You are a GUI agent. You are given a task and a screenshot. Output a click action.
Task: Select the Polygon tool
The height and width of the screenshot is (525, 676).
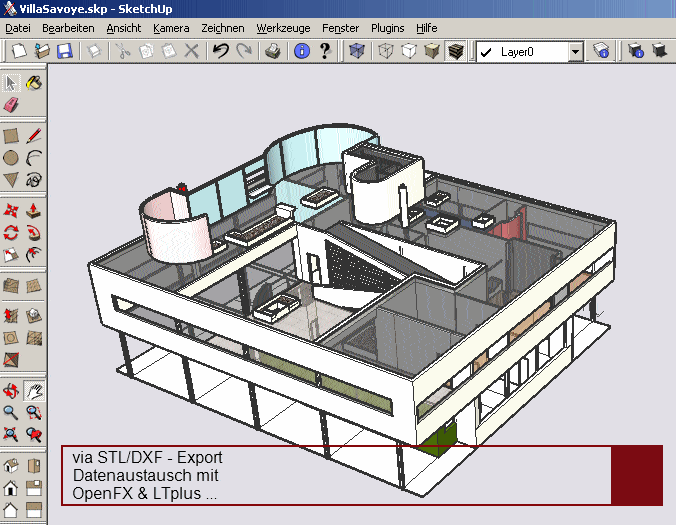[11, 180]
